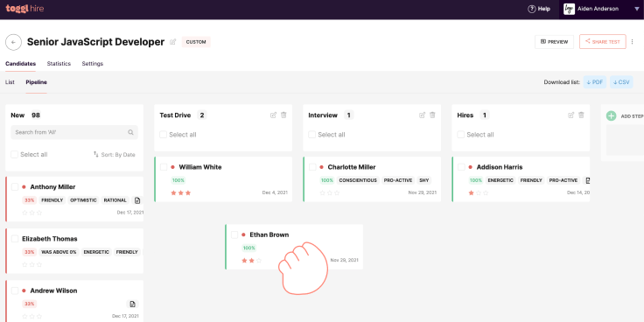Expand the Aiden Anderson account dropdown arrow
Image resolution: width=644 pixels, height=322 pixels.
click(x=637, y=9)
